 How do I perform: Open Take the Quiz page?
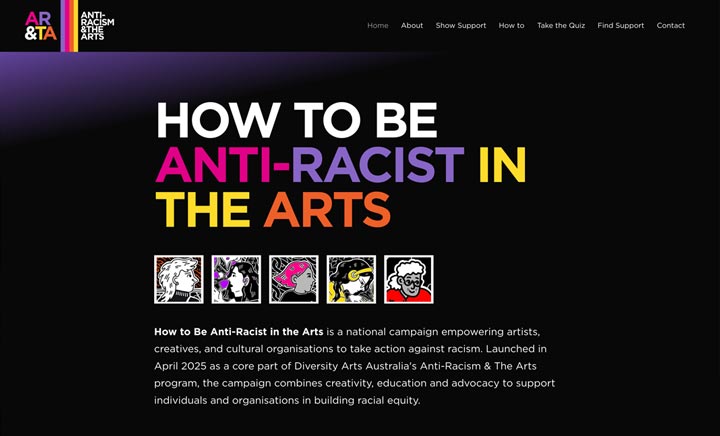point(561,26)
